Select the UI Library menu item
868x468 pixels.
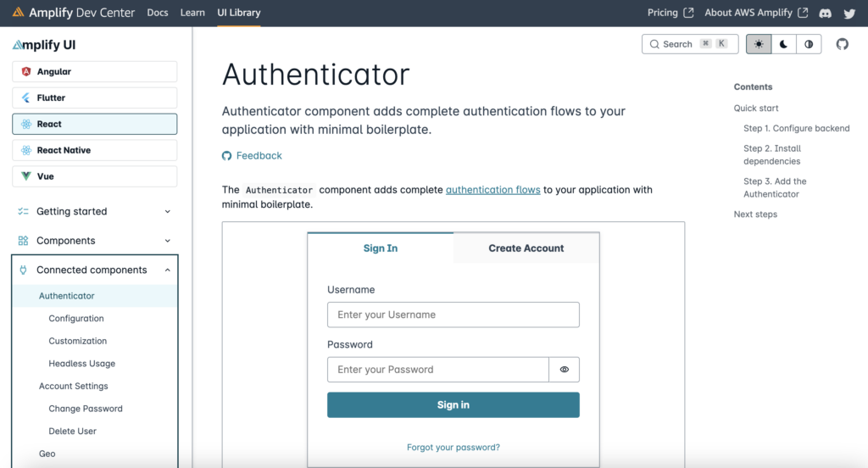(238, 12)
